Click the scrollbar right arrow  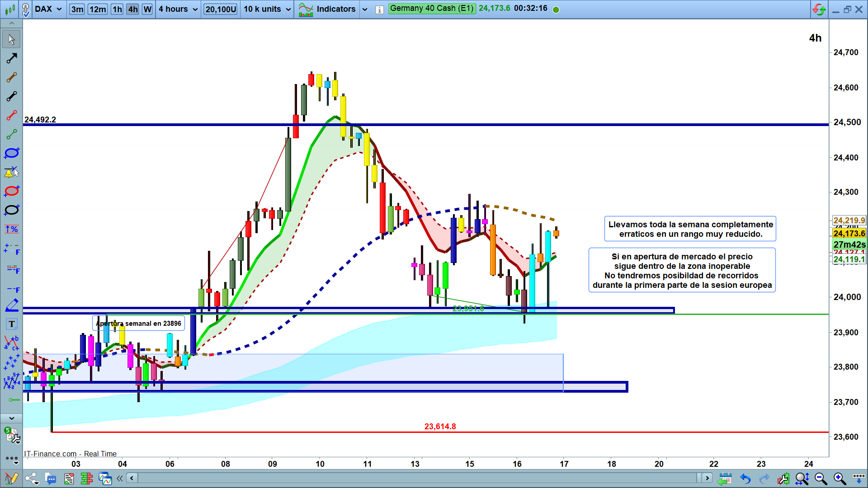click(x=707, y=478)
